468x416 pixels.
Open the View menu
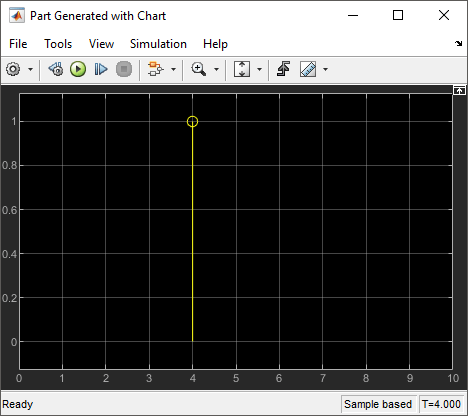click(x=101, y=44)
